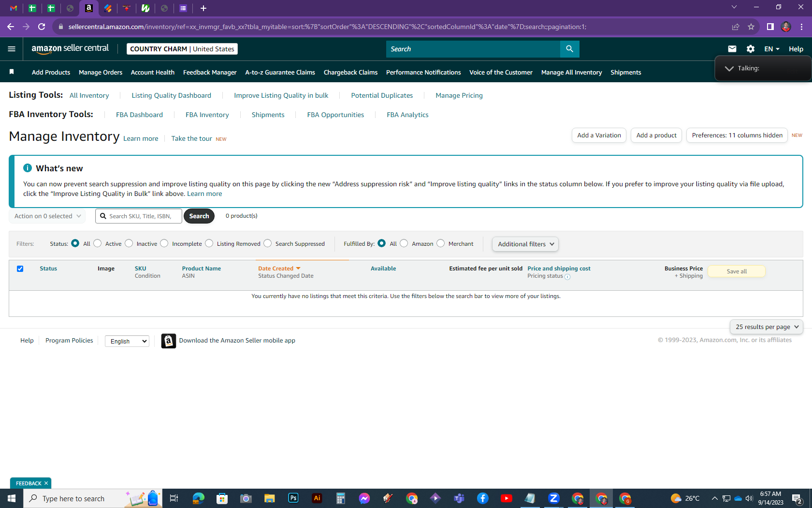Open File Explorer from the taskbar
Image resolution: width=812 pixels, height=508 pixels.
coord(270,498)
